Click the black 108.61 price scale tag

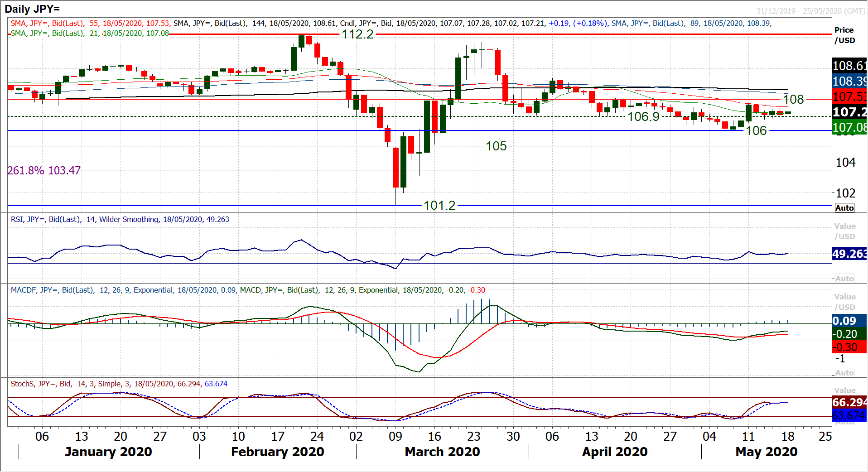click(x=849, y=66)
